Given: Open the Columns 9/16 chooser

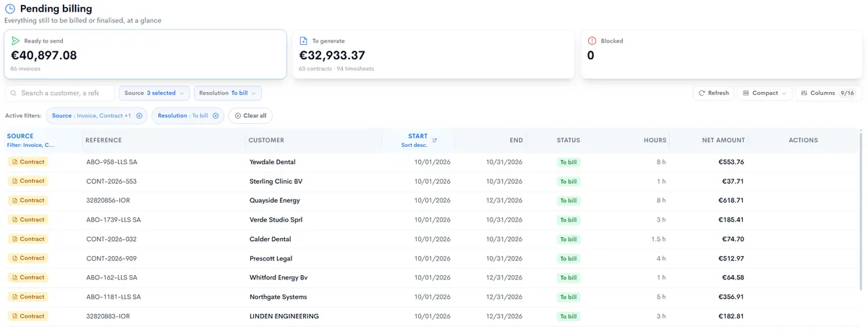Looking at the screenshot, I should point(829,93).
